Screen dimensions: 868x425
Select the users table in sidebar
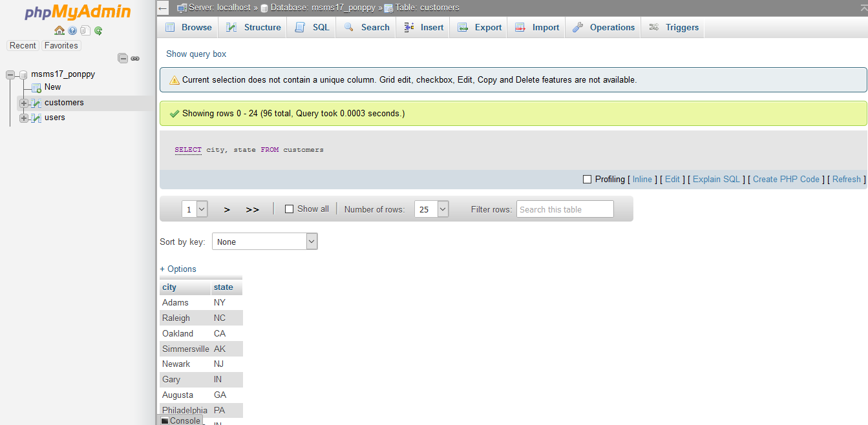coord(55,118)
